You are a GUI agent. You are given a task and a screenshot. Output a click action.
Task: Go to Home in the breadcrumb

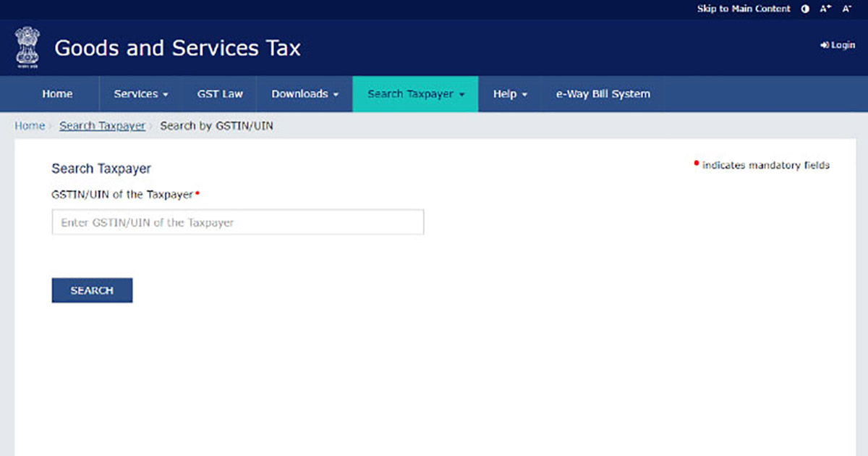click(30, 126)
